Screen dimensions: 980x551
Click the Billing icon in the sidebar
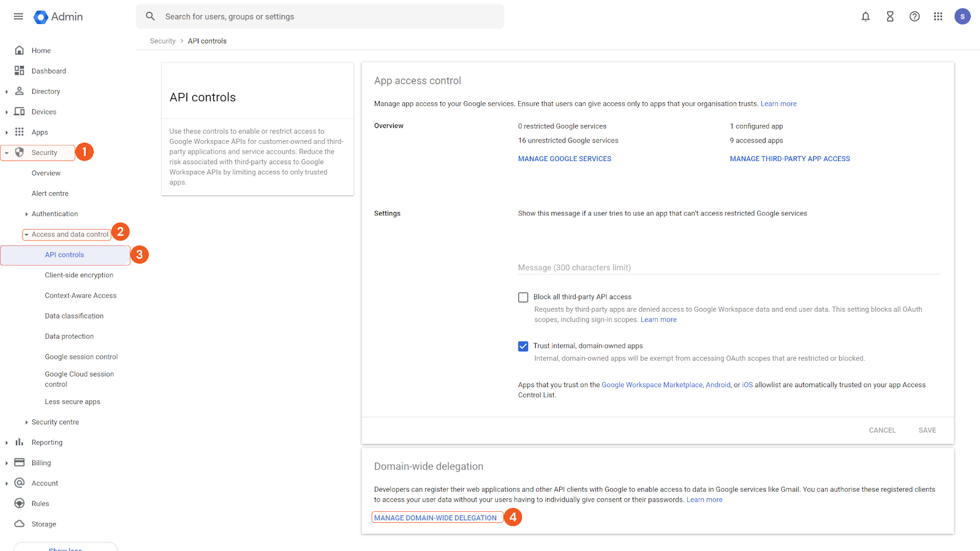pos(20,462)
